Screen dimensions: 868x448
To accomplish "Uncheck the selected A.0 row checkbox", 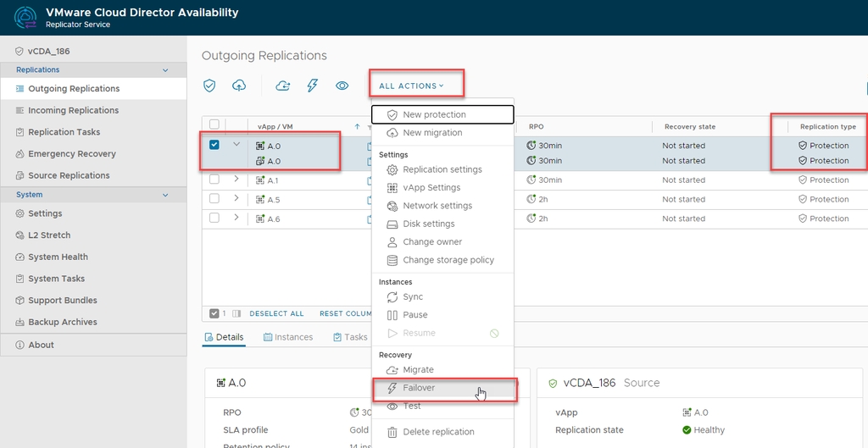I will coord(214,145).
